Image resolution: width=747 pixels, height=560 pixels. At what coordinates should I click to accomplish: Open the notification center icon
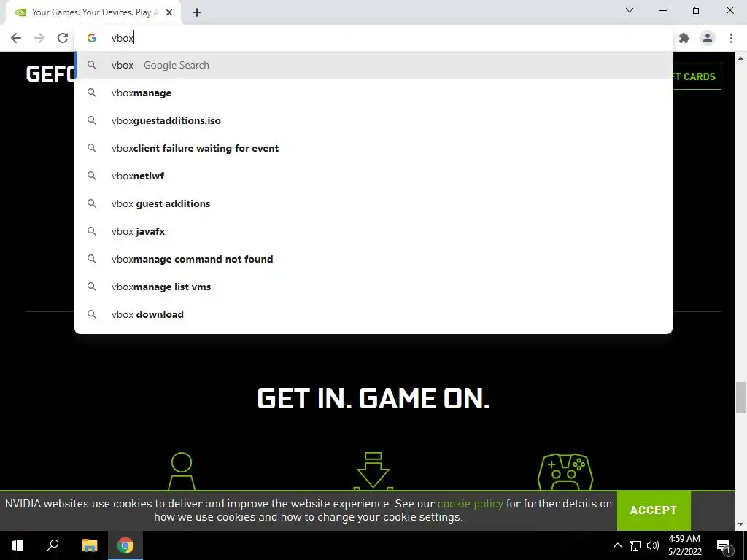coord(724,545)
